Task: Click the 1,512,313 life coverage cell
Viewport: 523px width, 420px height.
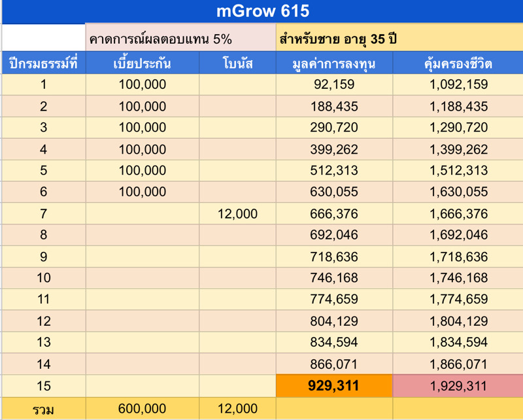Action: coord(458,171)
